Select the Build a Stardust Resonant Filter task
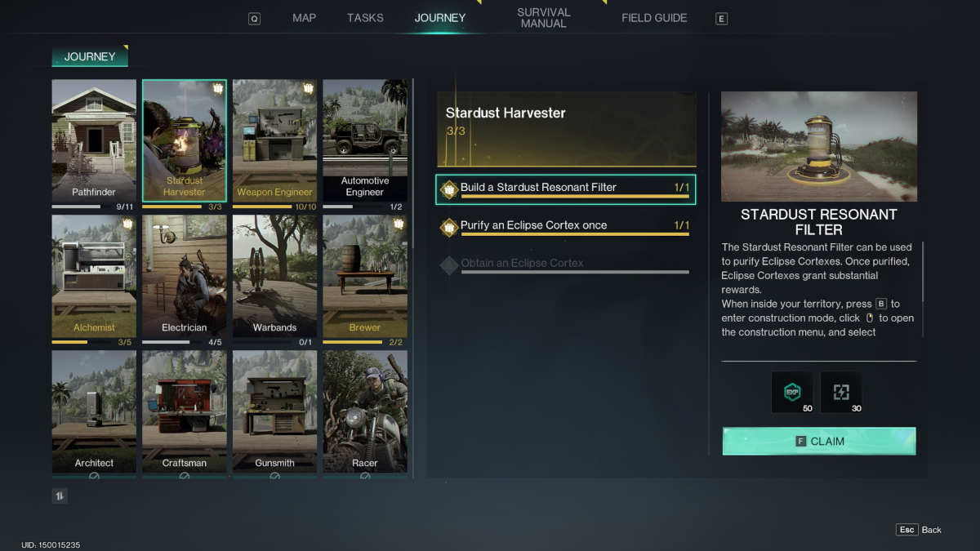 tap(566, 189)
